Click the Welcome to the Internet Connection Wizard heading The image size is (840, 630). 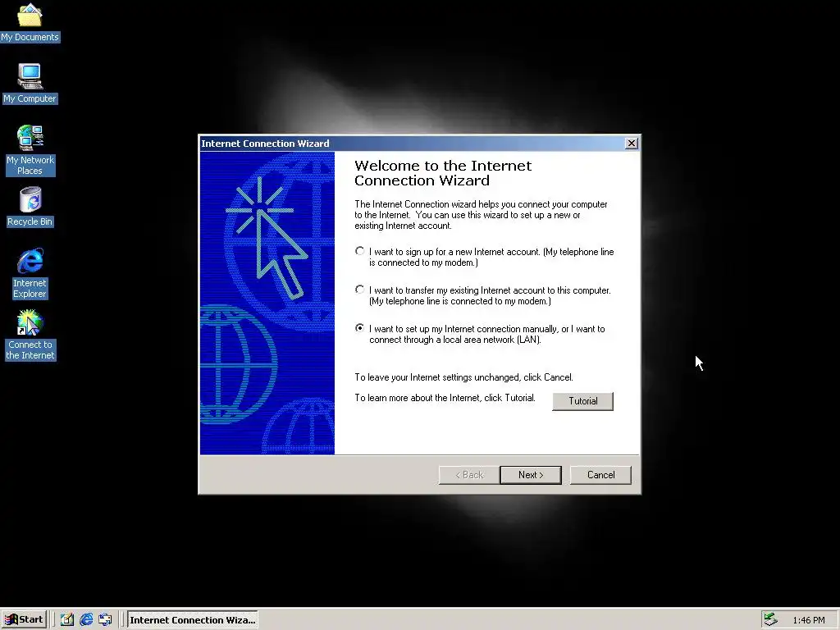click(443, 173)
